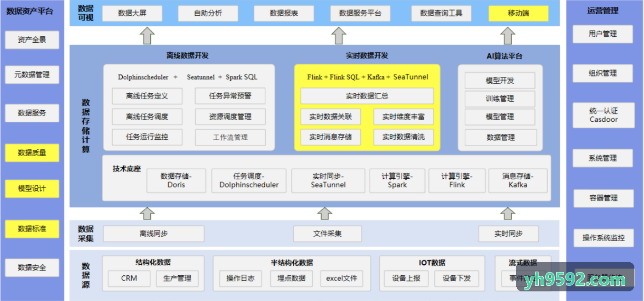644x301 pixels.
Task: Click the 元数据管理 box
Action: click(x=32, y=74)
